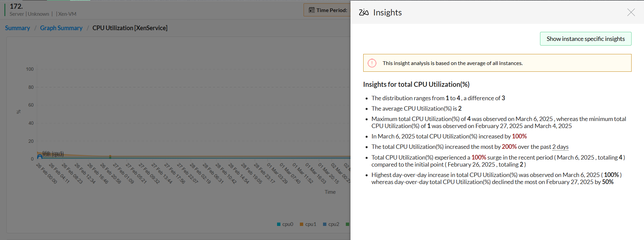Close the Insights panel
Viewport: 644px width, 240px height.
coord(631,12)
